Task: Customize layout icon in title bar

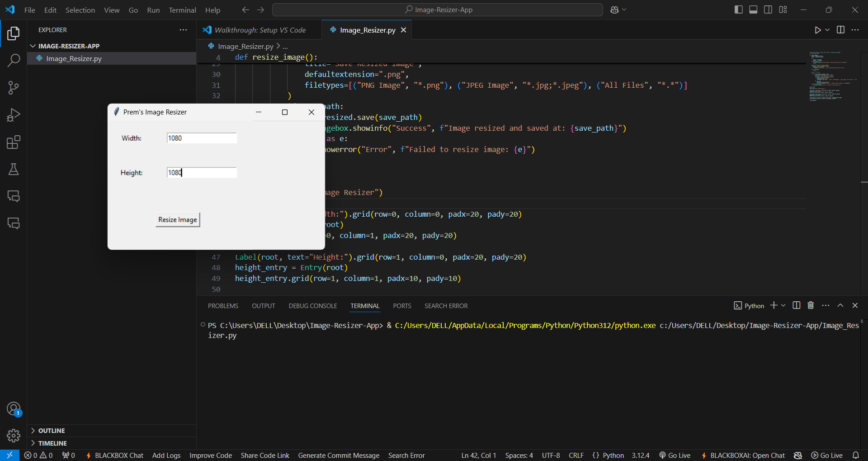Action: pyautogui.click(x=783, y=10)
